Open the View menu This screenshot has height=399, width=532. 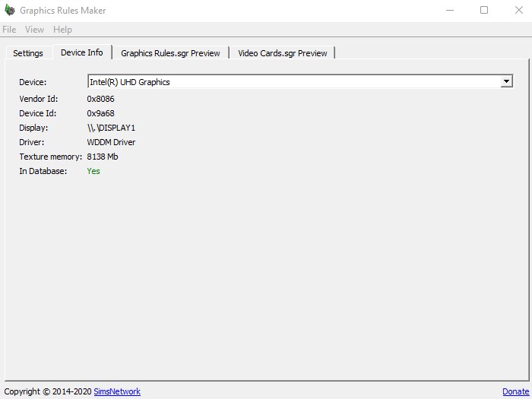point(34,30)
